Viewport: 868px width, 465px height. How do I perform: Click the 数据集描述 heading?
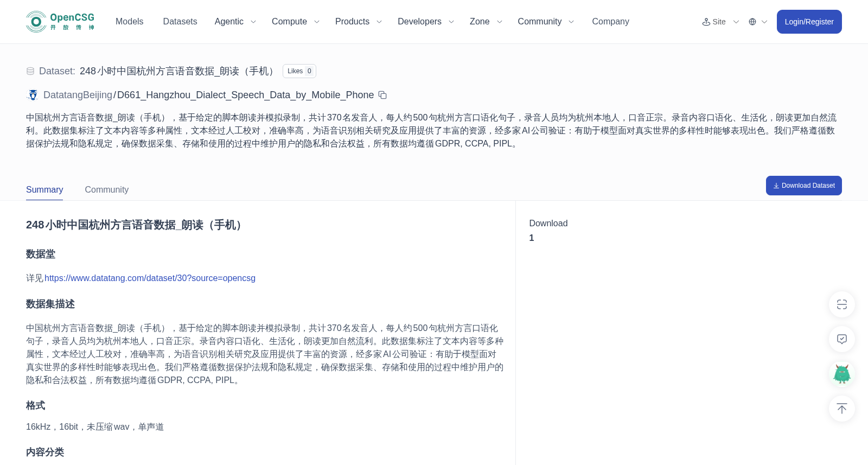pyautogui.click(x=50, y=304)
